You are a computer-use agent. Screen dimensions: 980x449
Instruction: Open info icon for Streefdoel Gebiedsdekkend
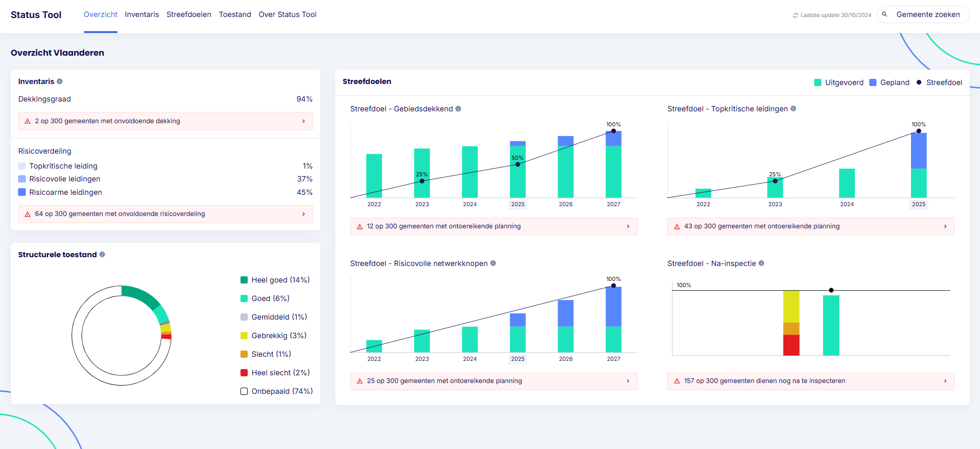coord(458,109)
